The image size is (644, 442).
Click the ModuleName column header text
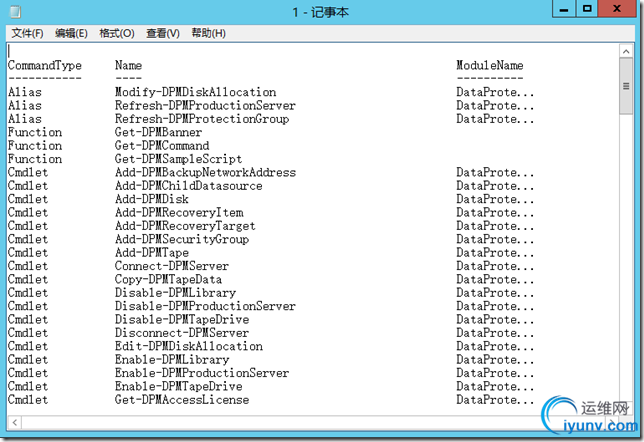coord(490,65)
